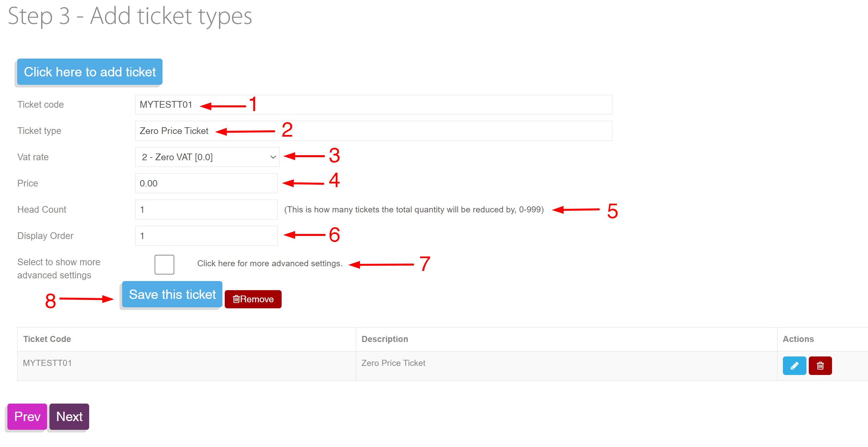The height and width of the screenshot is (447, 868).
Task: Click the Head Count hint text about quantity
Action: 414,210
